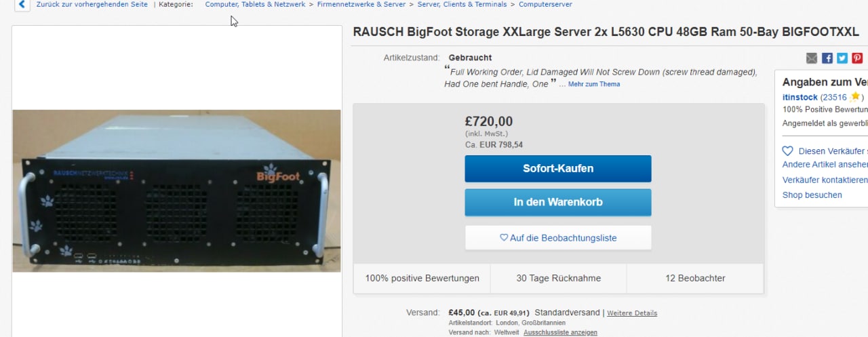The height and width of the screenshot is (337, 868).
Task: Open the BigFoot server product photo
Action: pyautogui.click(x=176, y=191)
